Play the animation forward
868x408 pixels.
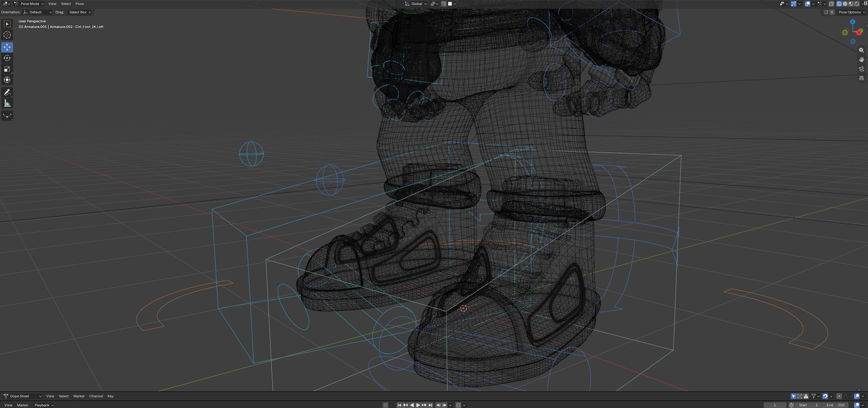click(418, 405)
